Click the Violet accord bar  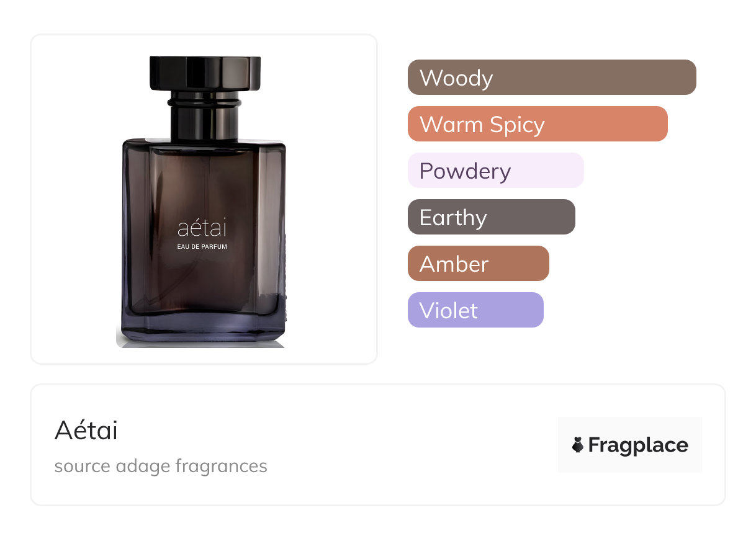475,310
